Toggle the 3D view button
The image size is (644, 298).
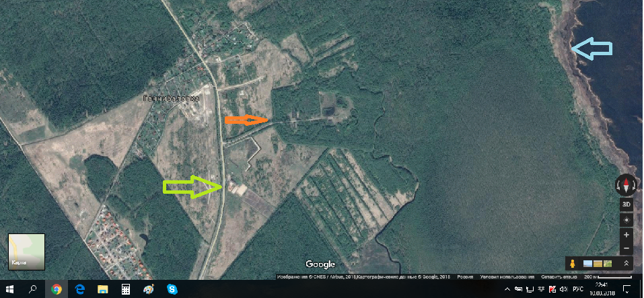coord(626,204)
